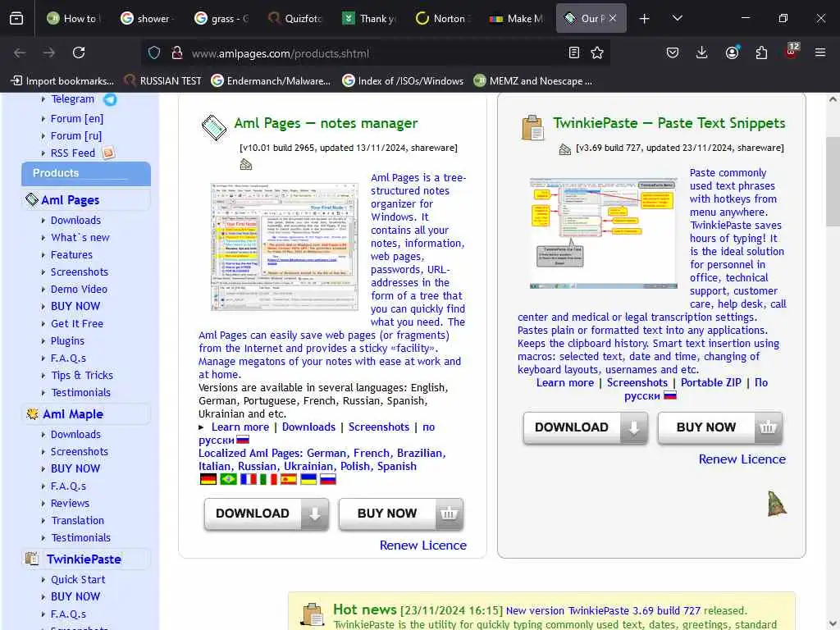840x630 pixels.
Task: Click the TwinkiePaste screenshot thumbnail
Action: point(603,233)
